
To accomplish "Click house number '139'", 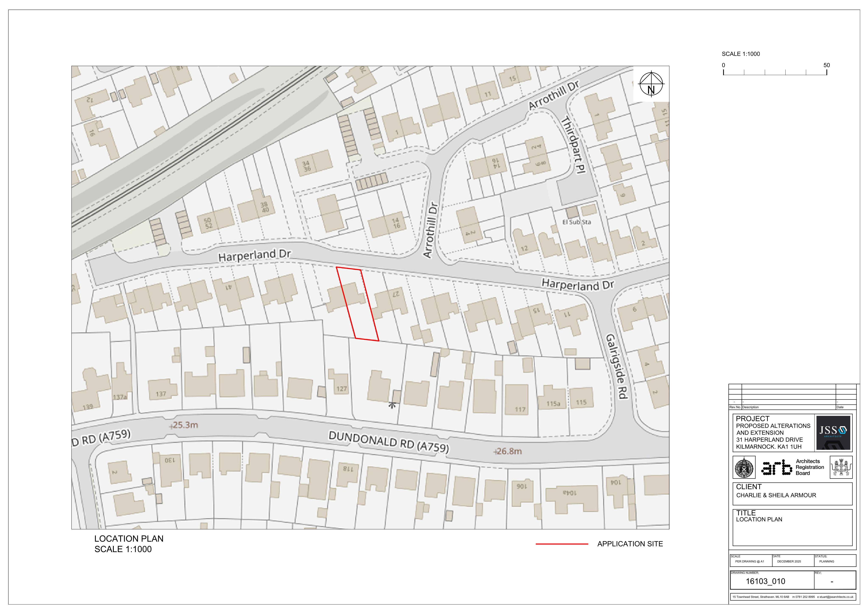I will (x=88, y=407).
